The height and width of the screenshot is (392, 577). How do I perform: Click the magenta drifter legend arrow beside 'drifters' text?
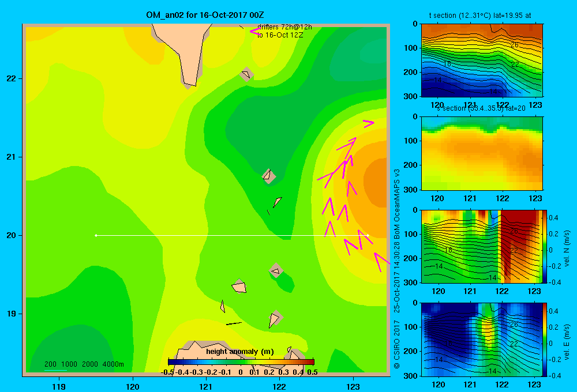point(256,31)
